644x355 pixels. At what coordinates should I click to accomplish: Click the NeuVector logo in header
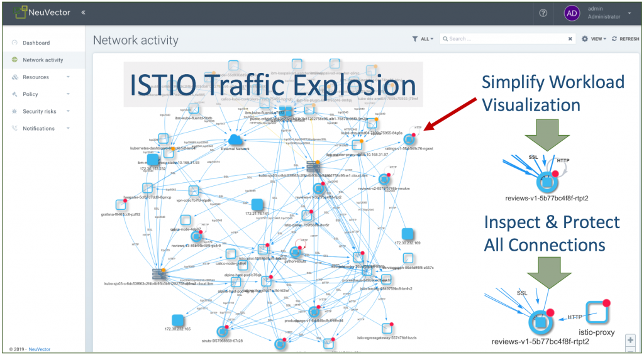(x=41, y=13)
